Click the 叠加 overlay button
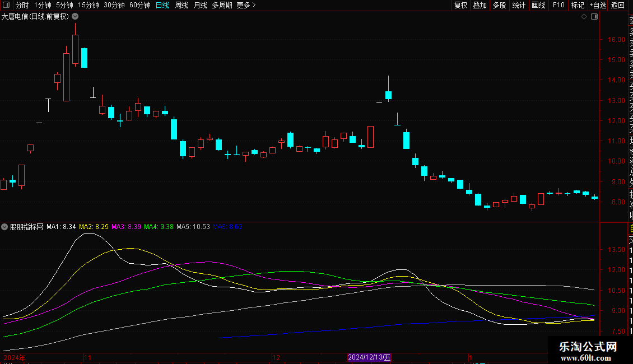 pyautogui.click(x=480, y=5)
